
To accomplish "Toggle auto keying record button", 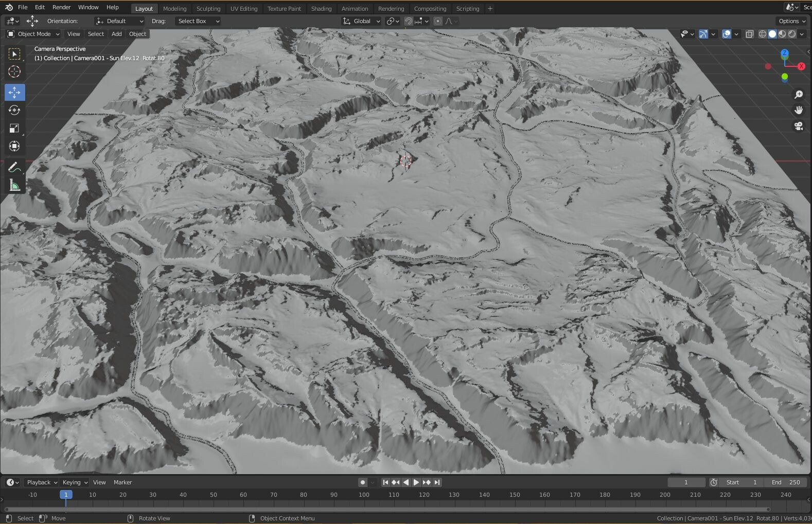I will pos(363,482).
